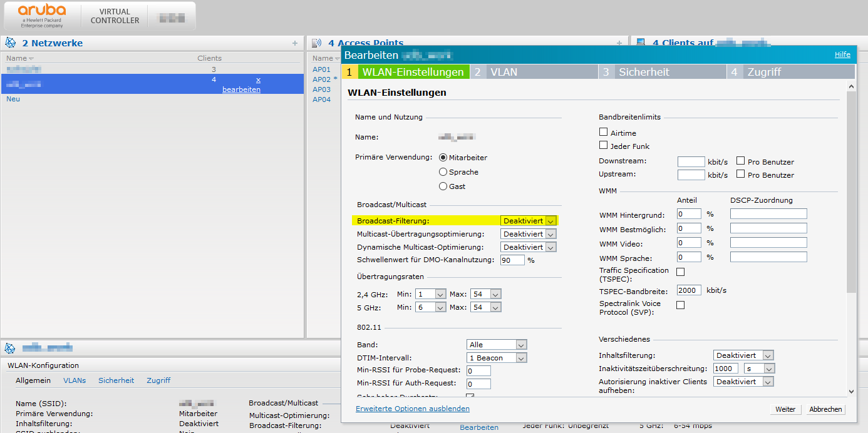Click the VIRTUAL CONTROLLER header label
This screenshot has height=433, width=868.
coord(115,16)
